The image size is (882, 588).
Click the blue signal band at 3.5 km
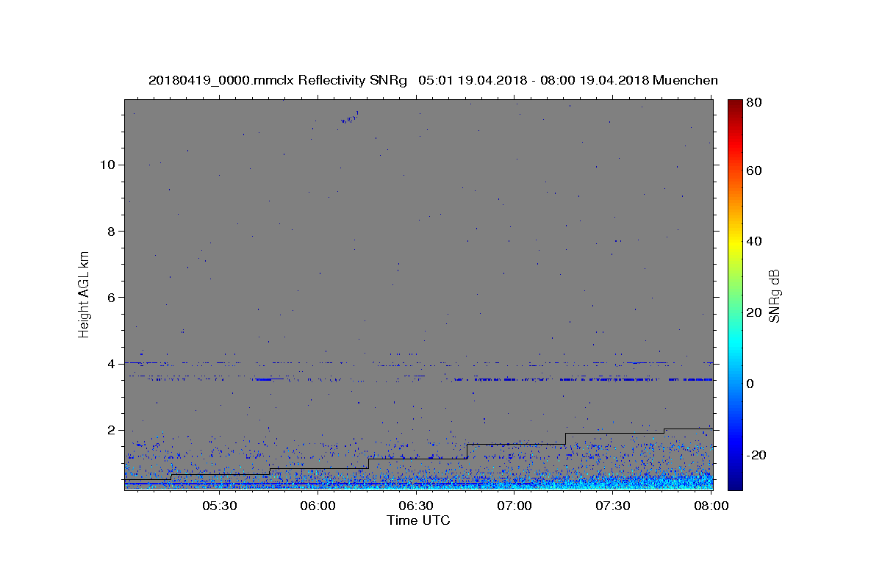pyautogui.click(x=584, y=379)
